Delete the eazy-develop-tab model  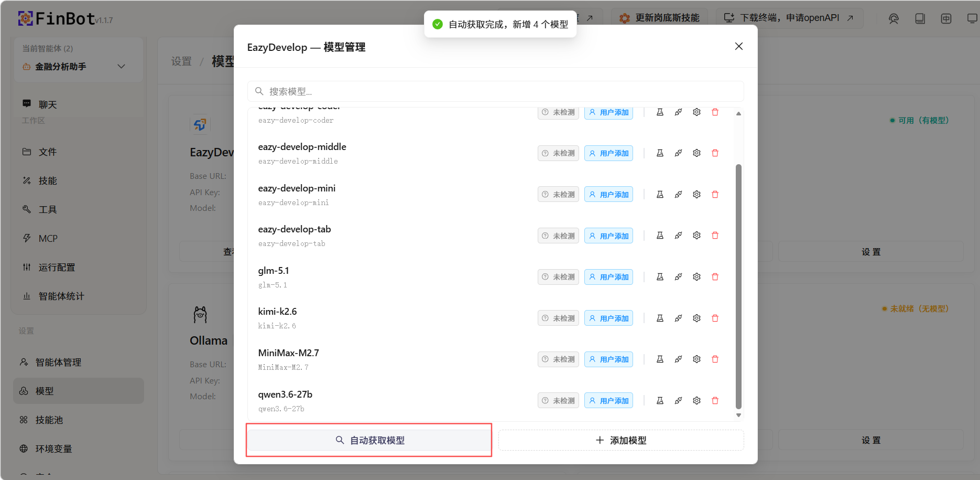click(715, 236)
